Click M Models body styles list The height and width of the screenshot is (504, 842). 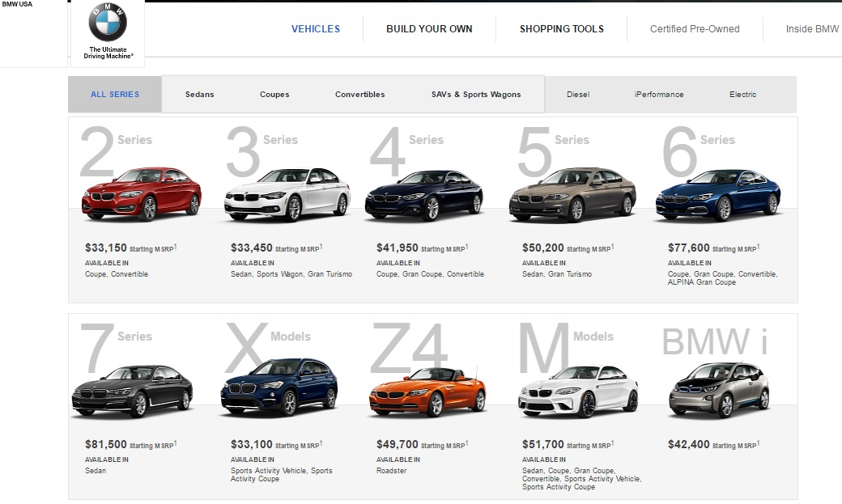click(581, 479)
